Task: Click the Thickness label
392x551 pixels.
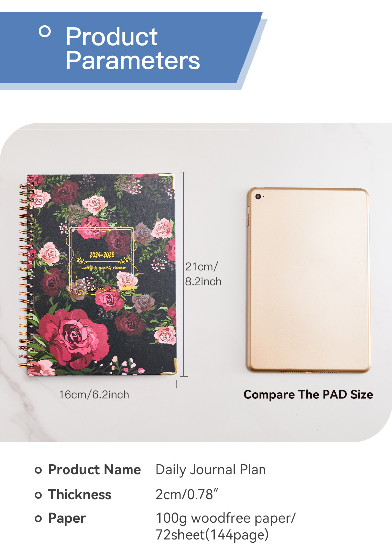Action: [x=79, y=495]
